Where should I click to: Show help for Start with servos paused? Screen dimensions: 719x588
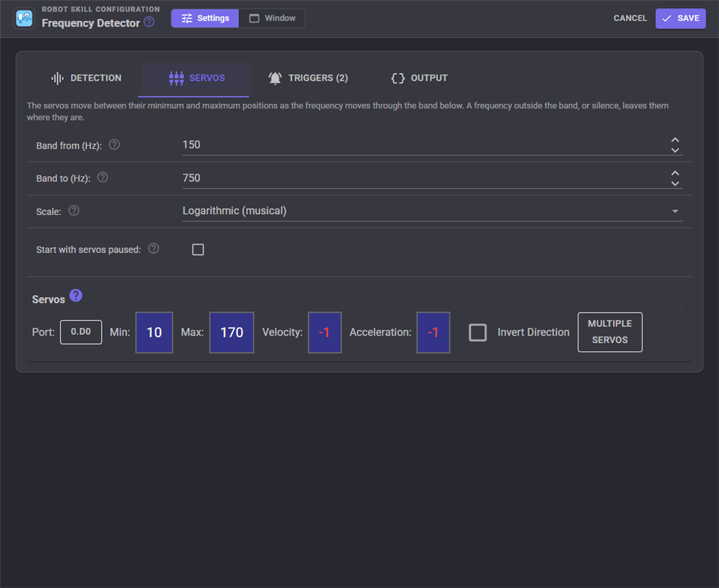tap(154, 249)
